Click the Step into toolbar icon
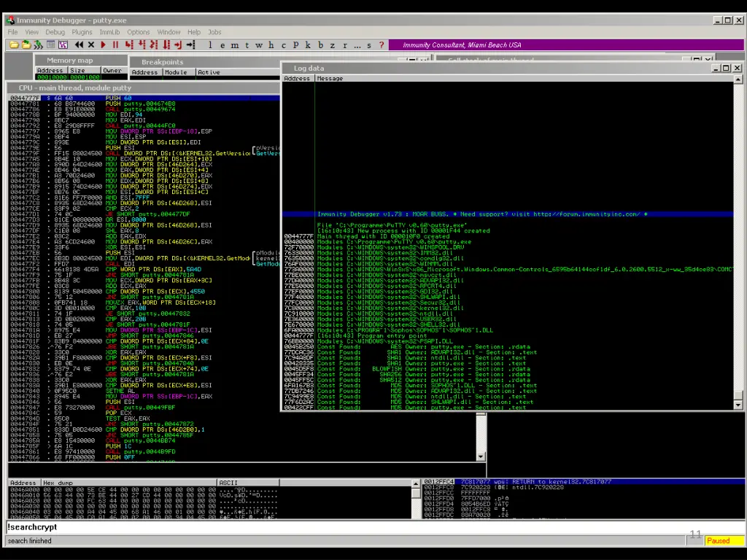 click(x=129, y=44)
